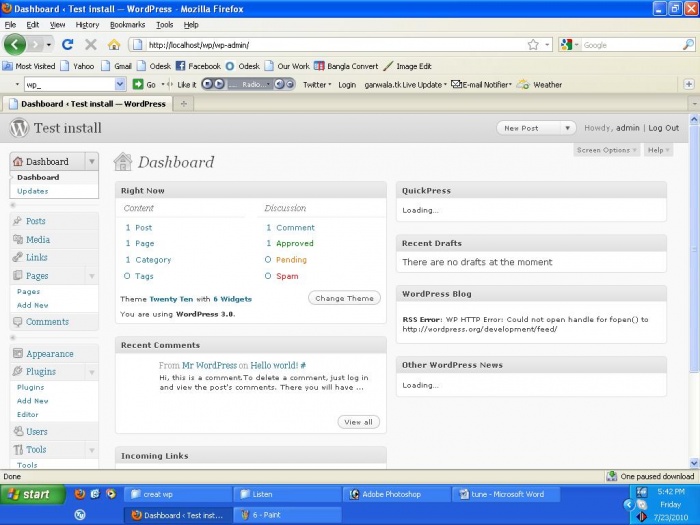Open a new tab with plus button

click(x=183, y=104)
